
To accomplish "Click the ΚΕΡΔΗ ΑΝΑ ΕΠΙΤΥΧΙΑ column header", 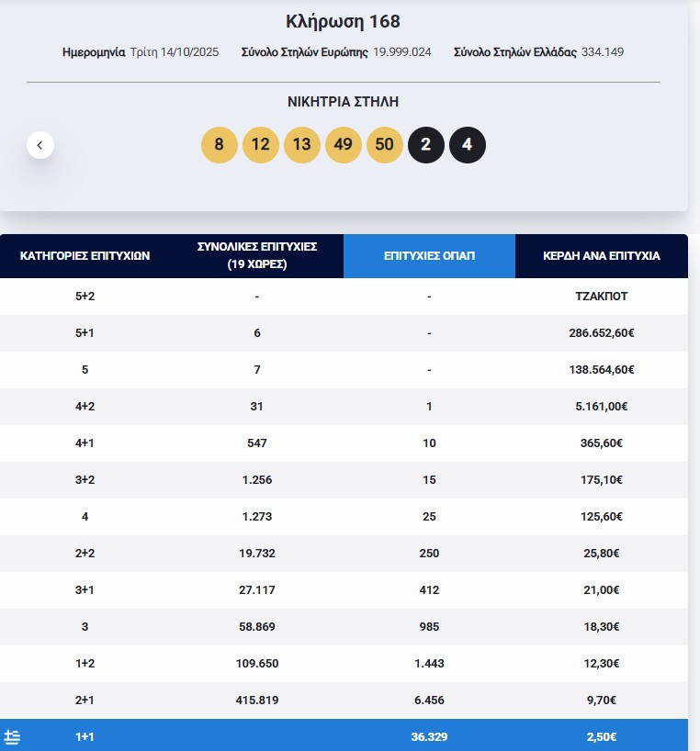I will (x=600, y=255).
